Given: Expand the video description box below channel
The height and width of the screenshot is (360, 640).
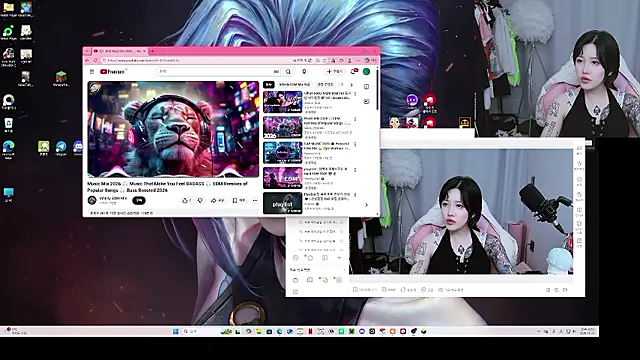Looking at the screenshot, I should coord(173,213).
